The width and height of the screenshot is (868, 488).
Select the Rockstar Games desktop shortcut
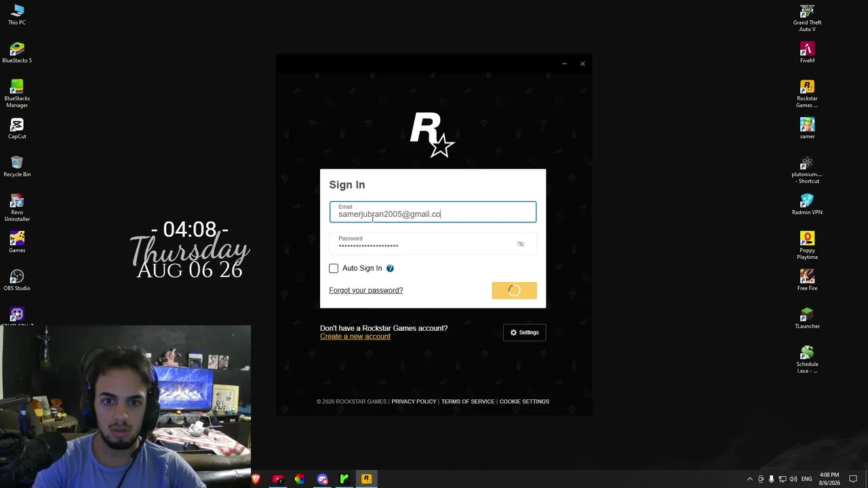(x=807, y=94)
